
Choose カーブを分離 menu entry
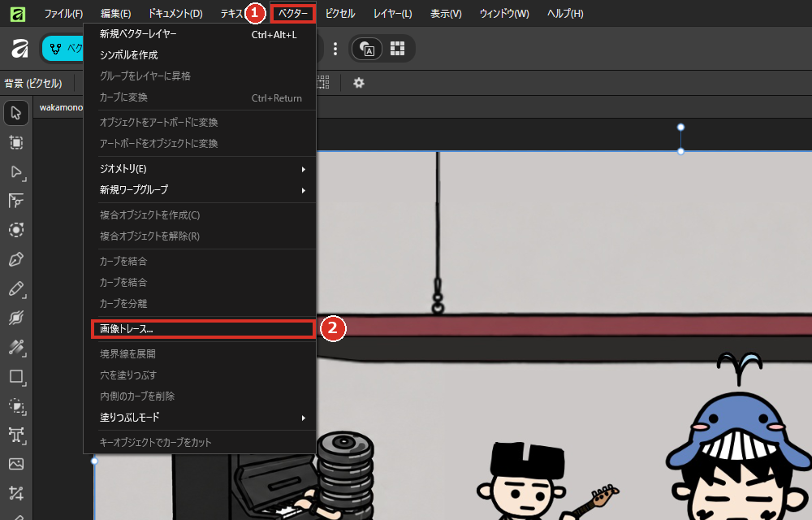[x=200, y=304]
